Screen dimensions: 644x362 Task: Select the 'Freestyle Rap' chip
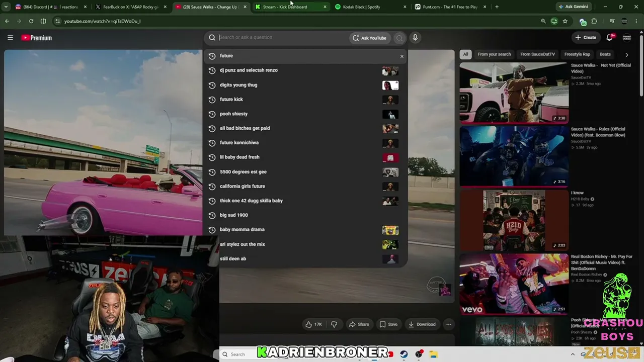(577, 54)
